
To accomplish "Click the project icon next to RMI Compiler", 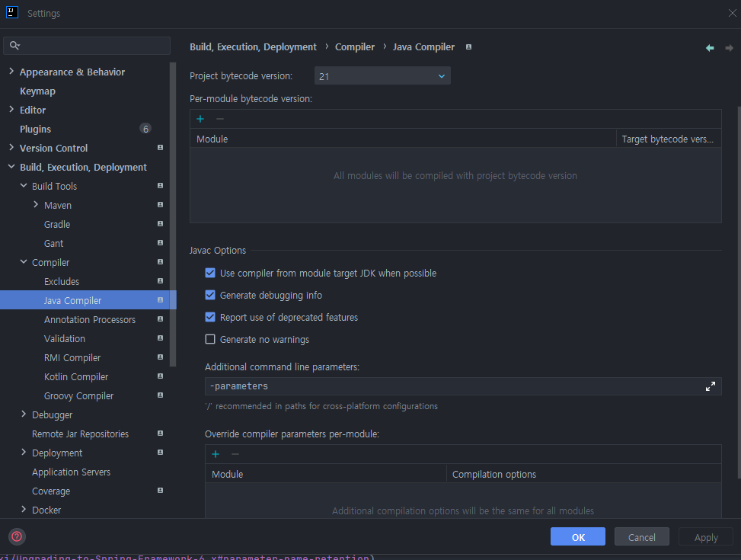I will pos(160,357).
